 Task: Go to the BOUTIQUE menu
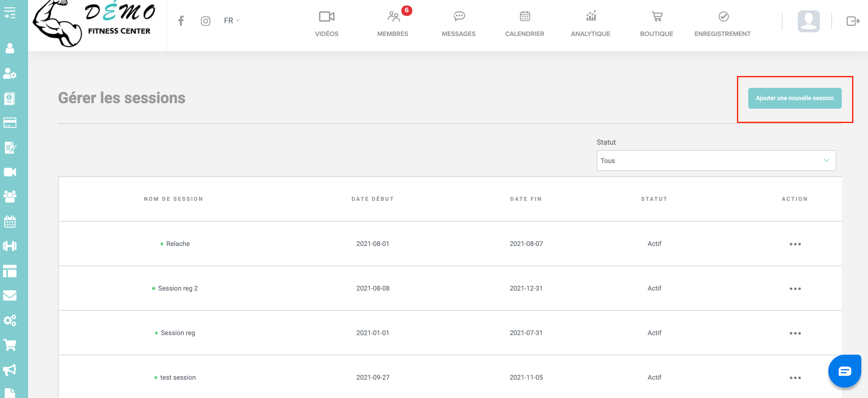[x=656, y=24]
